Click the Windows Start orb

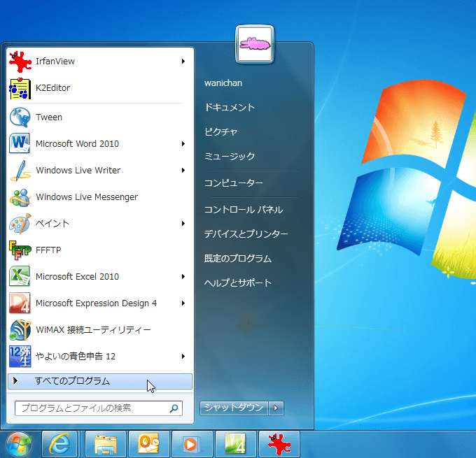click(20, 444)
